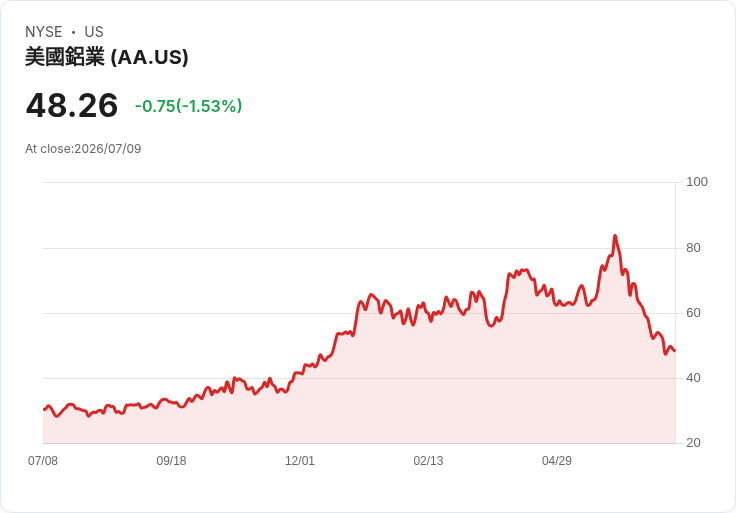
Task: Click the chart's highest peak point
Action: [614, 236]
